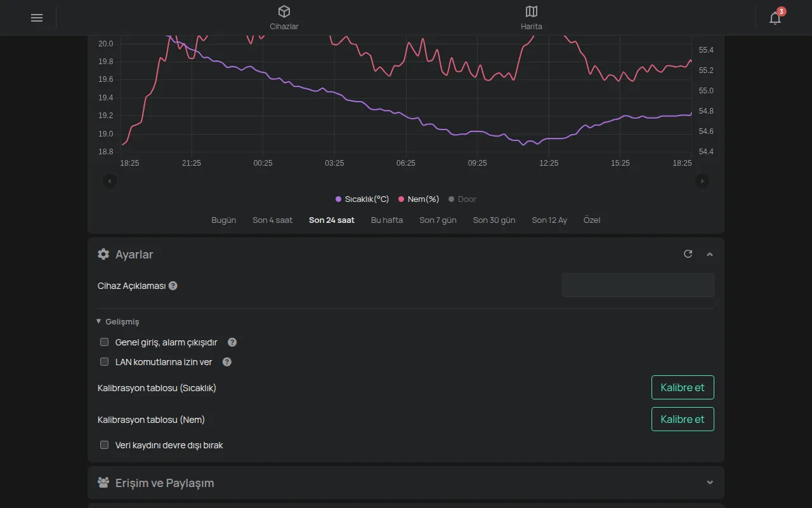Select the Son 24 saat range
The image size is (812, 508).
[332, 220]
